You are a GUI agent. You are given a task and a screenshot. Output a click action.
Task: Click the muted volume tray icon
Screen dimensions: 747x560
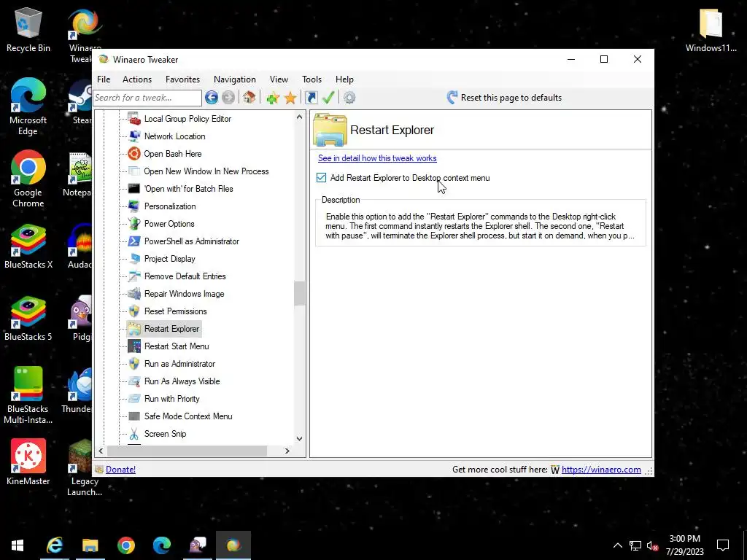point(653,545)
